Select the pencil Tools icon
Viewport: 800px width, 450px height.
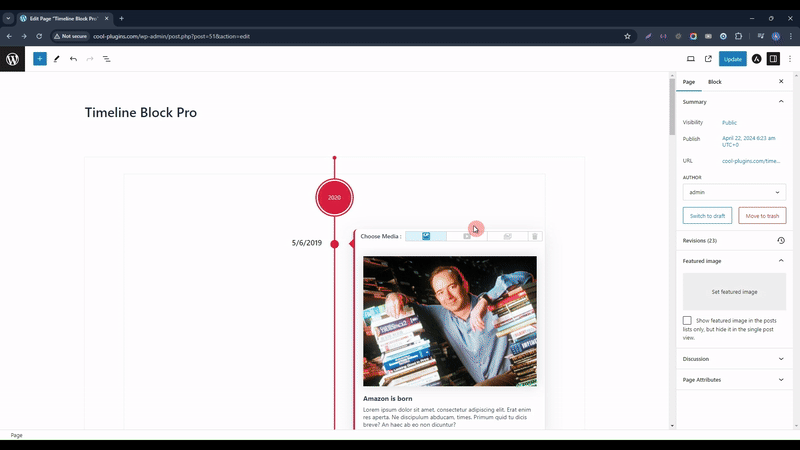coord(56,59)
